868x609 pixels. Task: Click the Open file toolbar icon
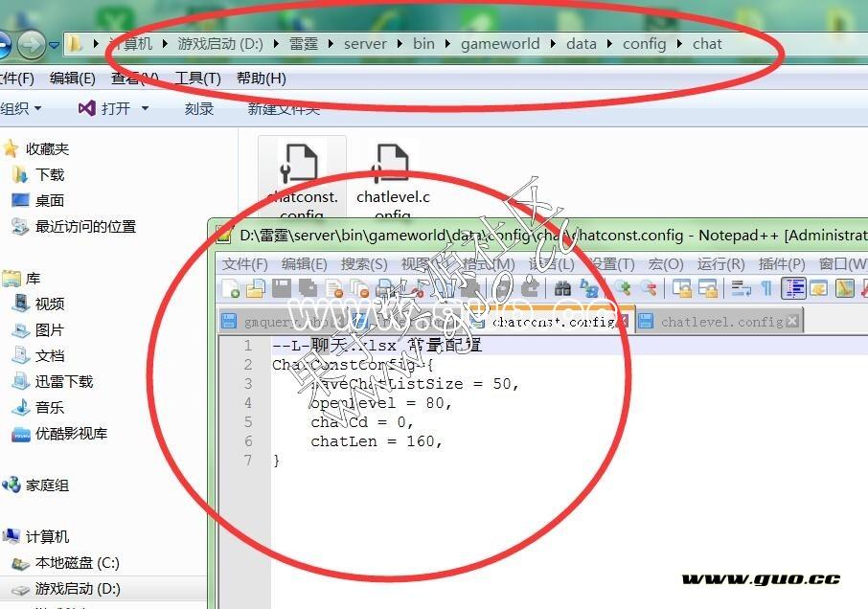coord(255,288)
